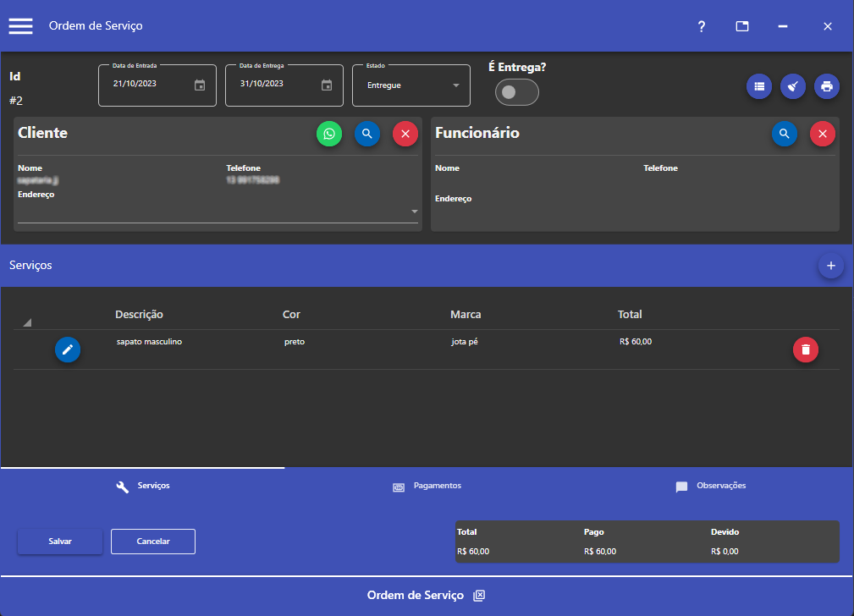Open WhatsApp chat with the client
The width and height of the screenshot is (854, 616).
(329, 134)
